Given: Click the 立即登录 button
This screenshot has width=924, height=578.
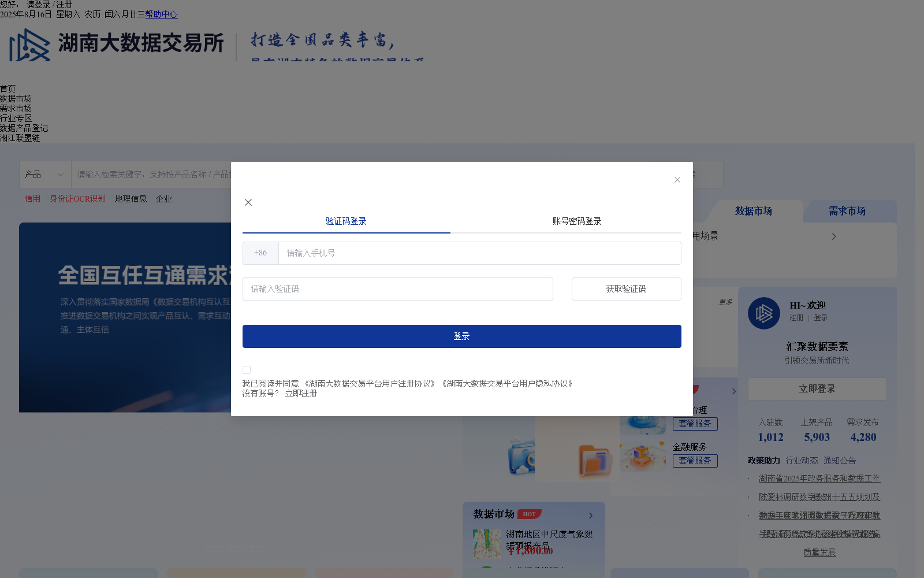Looking at the screenshot, I should [x=817, y=389].
